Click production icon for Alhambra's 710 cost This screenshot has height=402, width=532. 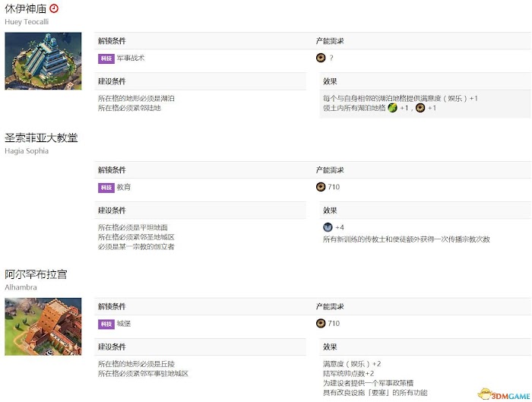point(321,323)
